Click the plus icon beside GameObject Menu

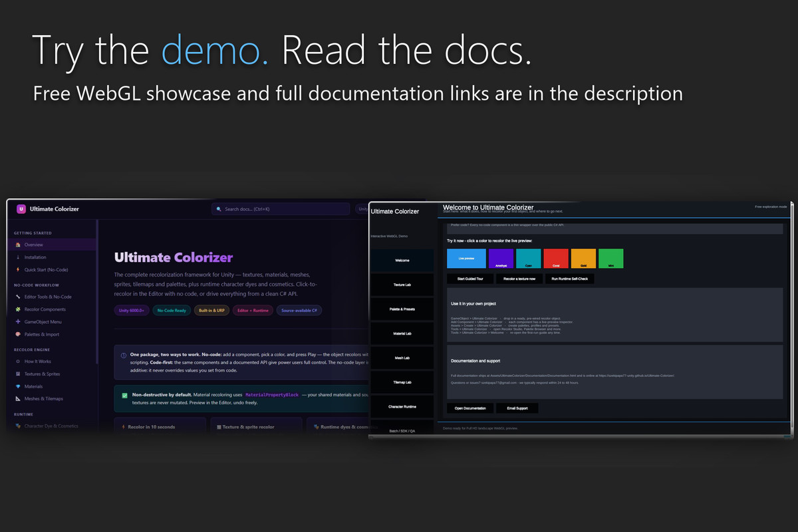point(18,322)
